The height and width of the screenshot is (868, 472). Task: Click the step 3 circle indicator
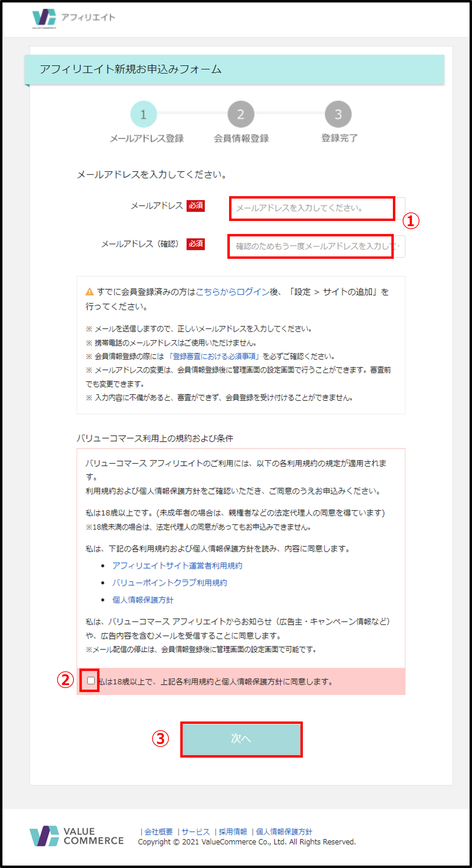(x=338, y=114)
